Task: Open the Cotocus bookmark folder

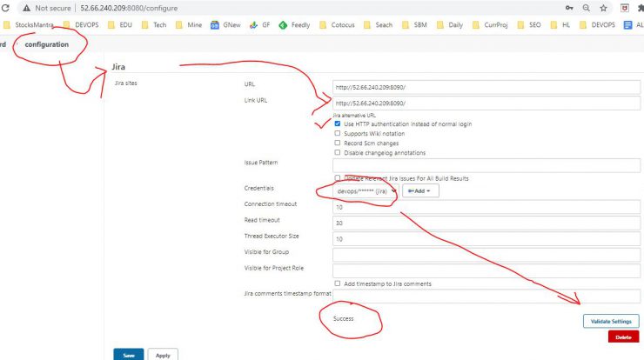Action: (x=337, y=25)
